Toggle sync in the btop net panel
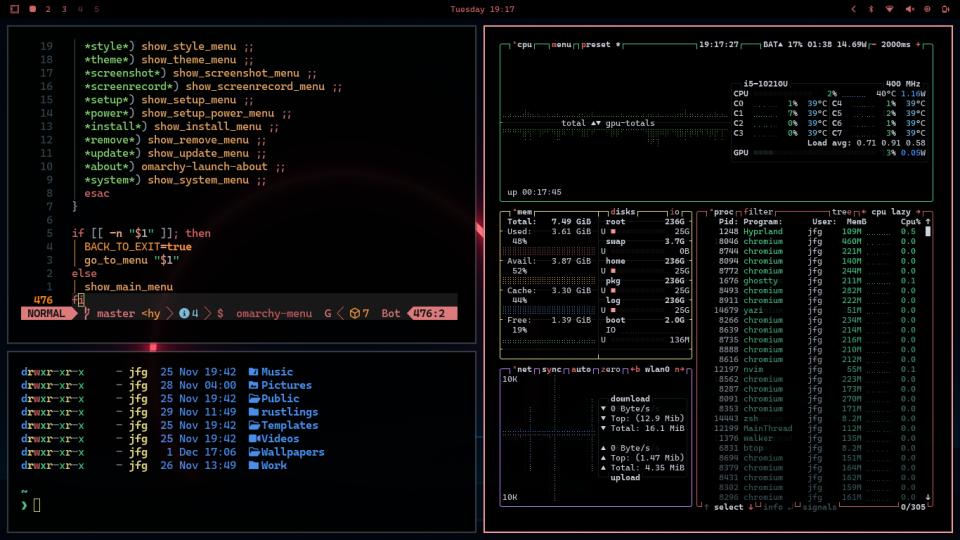The image size is (960, 540). point(552,370)
